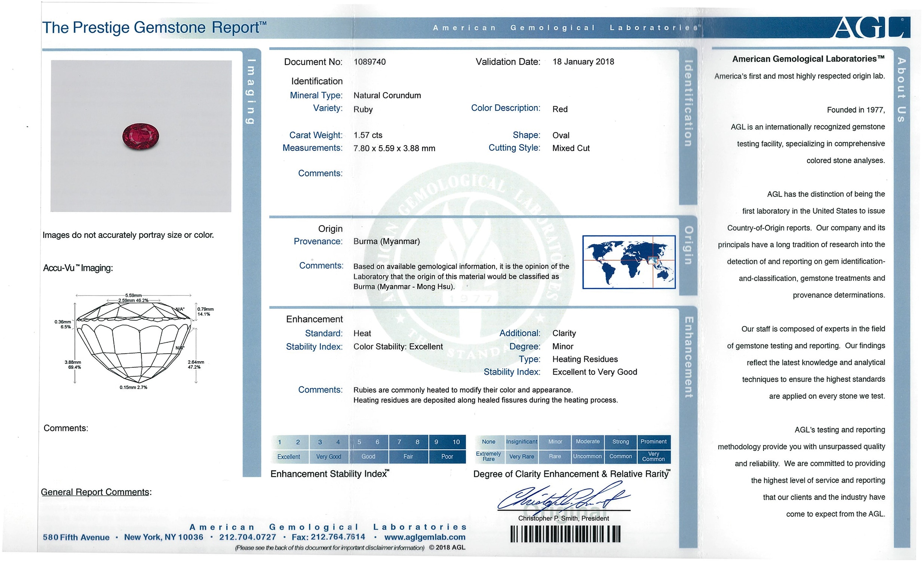Click the Poor stability scale cell
The height and width of the screenshot is (561, 924).
tap(447, 456)
